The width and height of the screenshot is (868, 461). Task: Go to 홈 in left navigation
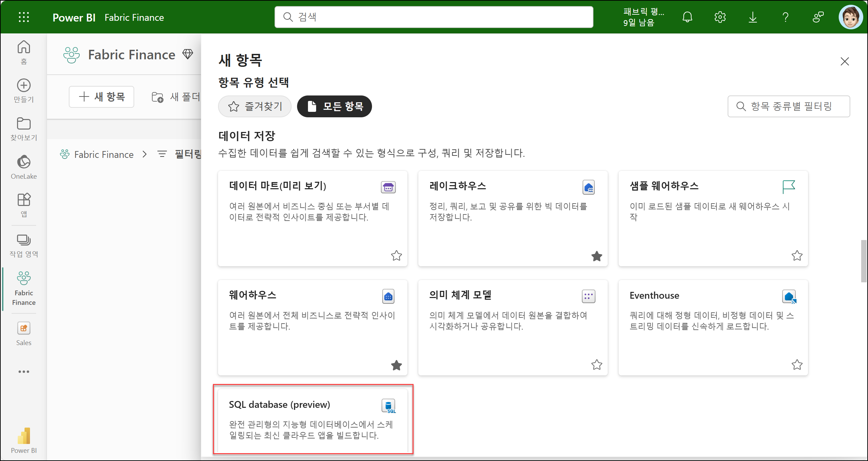coord(24,52)
